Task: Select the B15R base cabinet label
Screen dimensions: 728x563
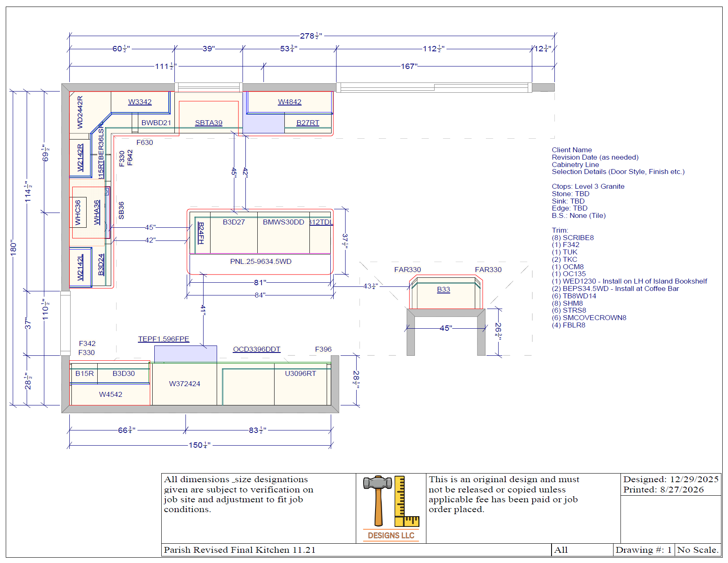Action: click(85, 373)
